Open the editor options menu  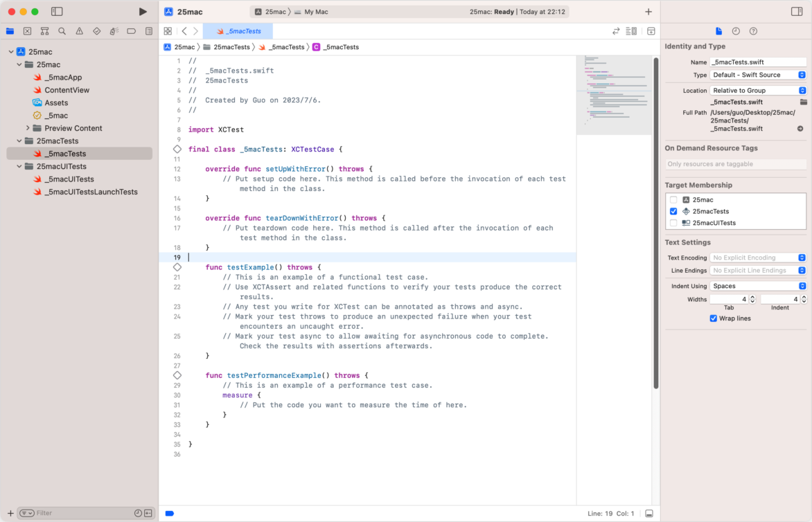coord(631,31)
